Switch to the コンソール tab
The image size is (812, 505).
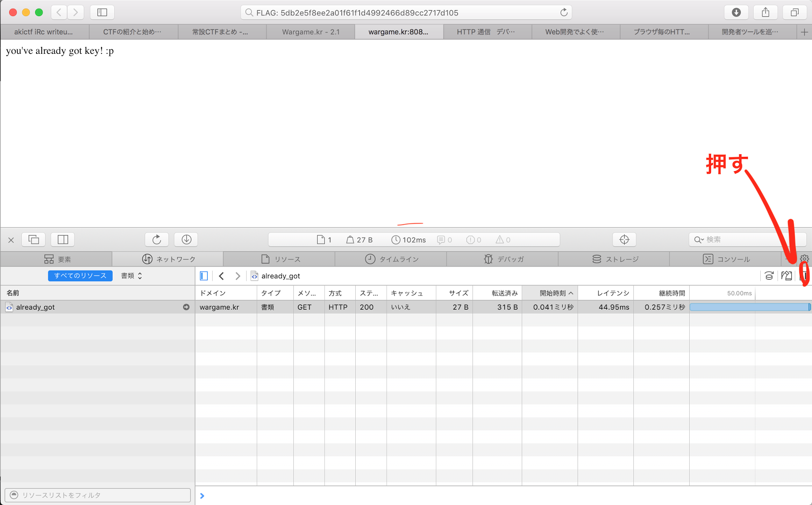coord(726,259)
